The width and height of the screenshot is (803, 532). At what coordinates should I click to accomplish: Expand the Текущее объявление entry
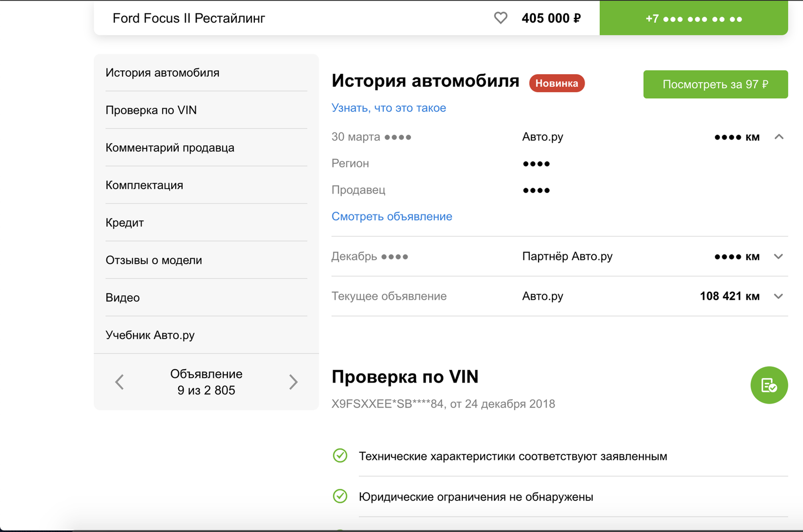click(x=778, y=296)
